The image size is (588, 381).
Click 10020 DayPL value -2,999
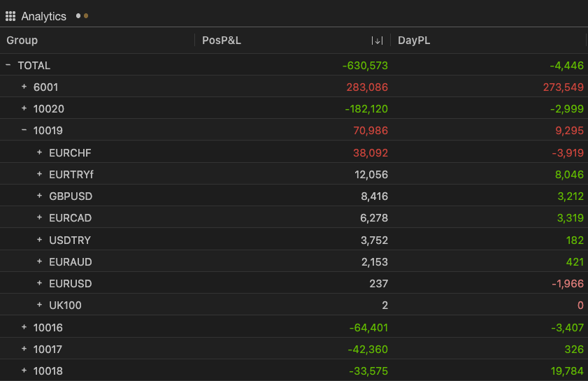(x=566, y=109)
